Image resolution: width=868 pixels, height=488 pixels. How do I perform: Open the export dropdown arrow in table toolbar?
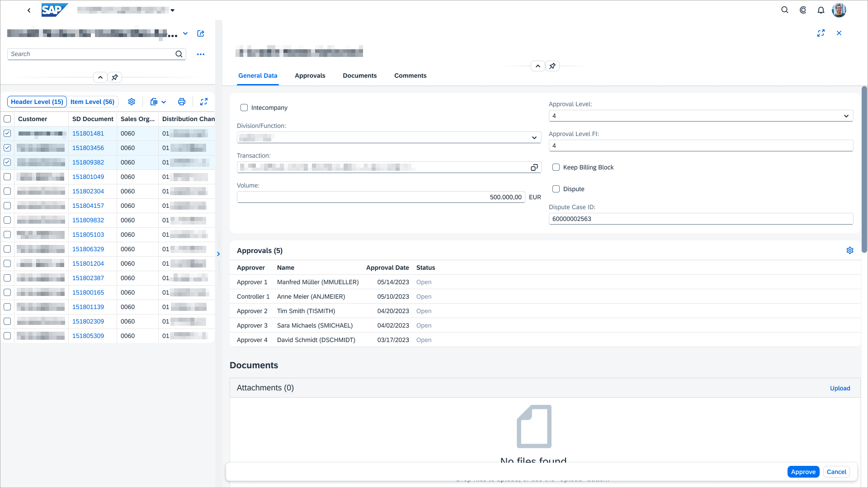(x=164, y=102)
